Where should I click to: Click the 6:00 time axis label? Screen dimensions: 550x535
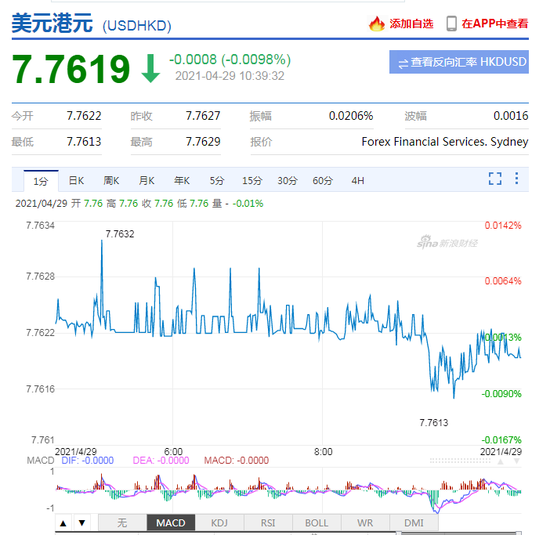click(173, 452)
